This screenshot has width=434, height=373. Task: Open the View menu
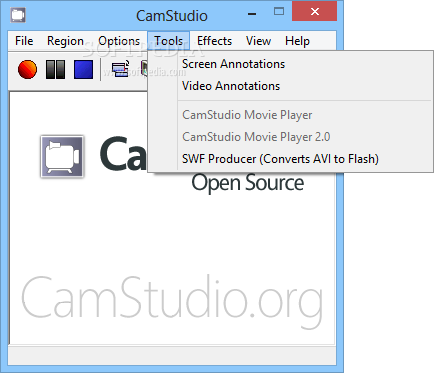coord(258,41)
